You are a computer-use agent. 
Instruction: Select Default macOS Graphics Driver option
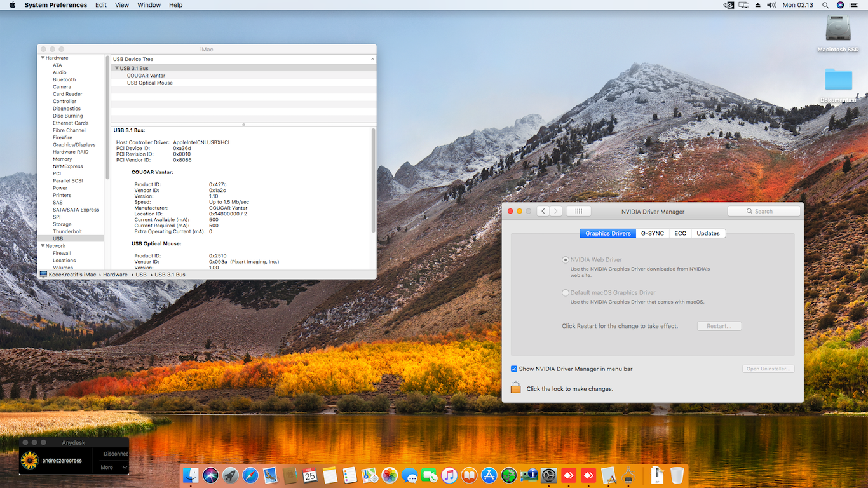click(x=566, y=293)
